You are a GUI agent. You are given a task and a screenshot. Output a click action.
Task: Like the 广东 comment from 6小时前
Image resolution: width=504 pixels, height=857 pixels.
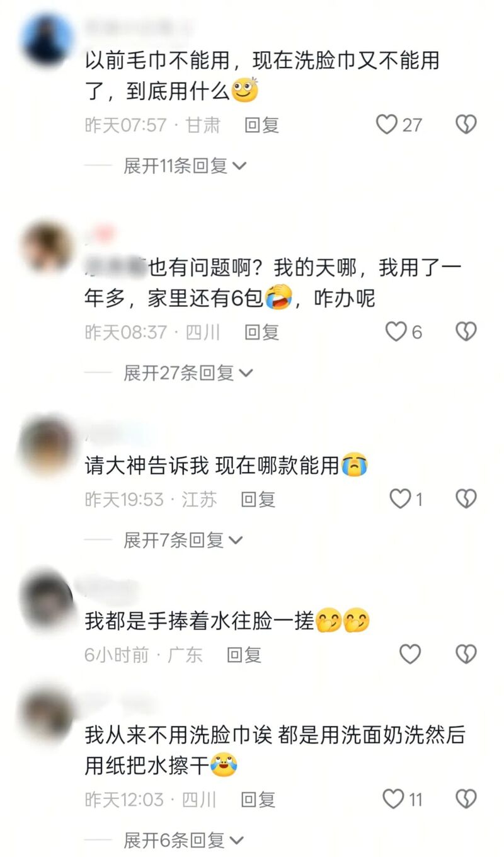(410, 655)
